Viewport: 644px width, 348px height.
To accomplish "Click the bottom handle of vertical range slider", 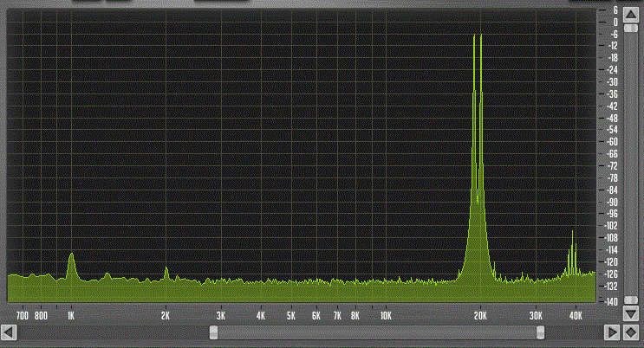I will point(631,300).
